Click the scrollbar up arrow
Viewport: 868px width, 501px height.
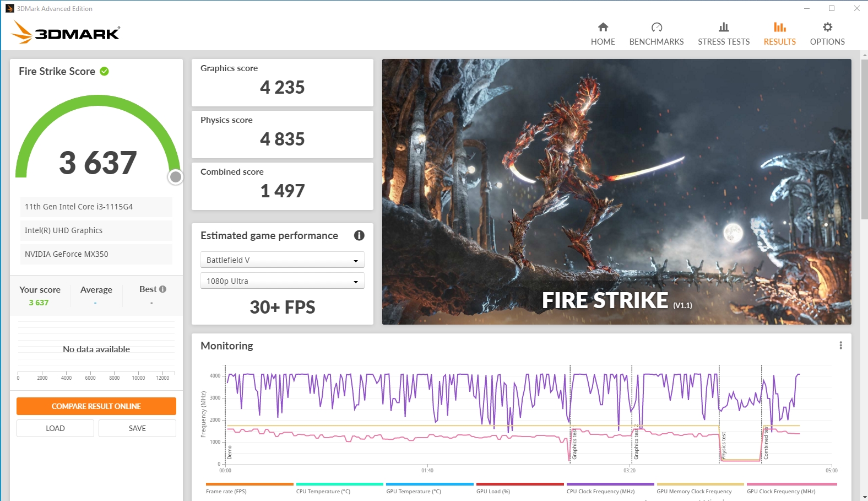click(864, 55)
